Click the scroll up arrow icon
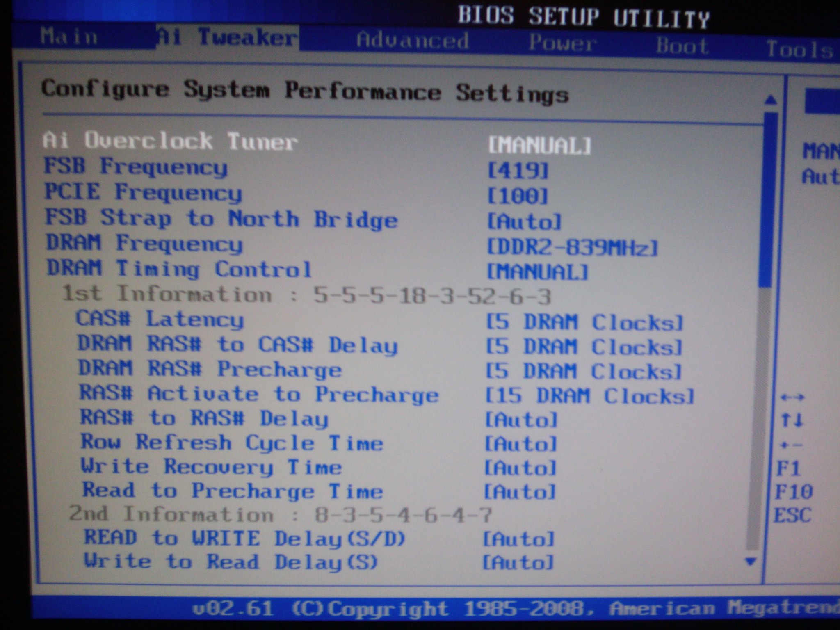Image resolution: width=840 pixels, height=630 pixels. [x=771, y=100]
